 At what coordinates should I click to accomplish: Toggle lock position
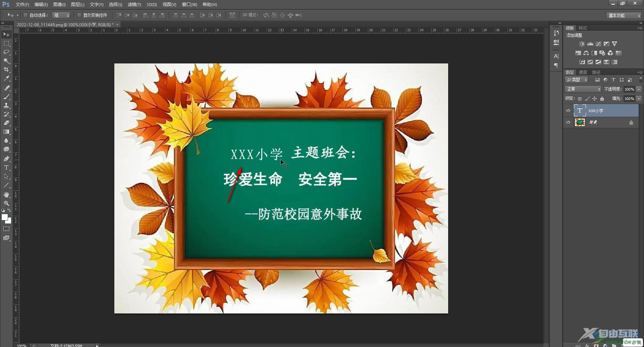(594, 99)
